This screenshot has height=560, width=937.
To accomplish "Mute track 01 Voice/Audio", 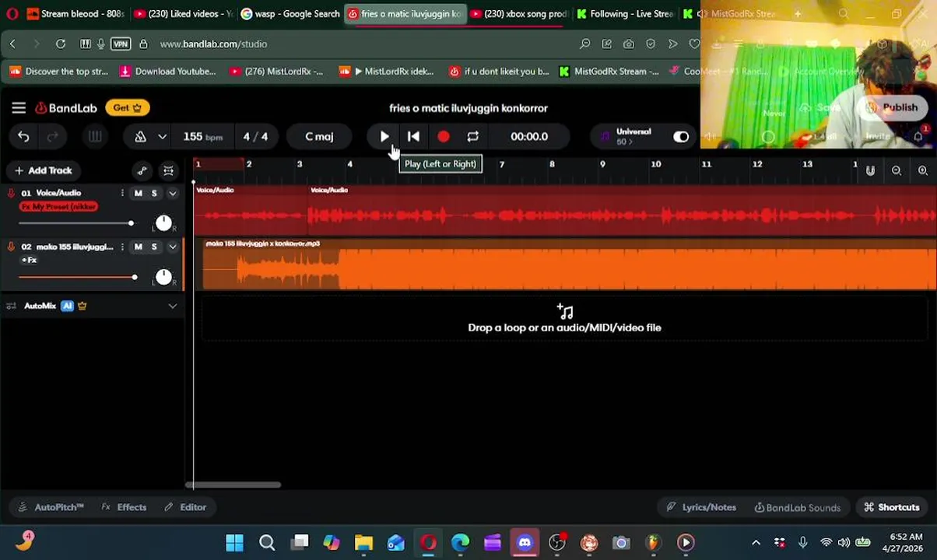I will 139,193.
